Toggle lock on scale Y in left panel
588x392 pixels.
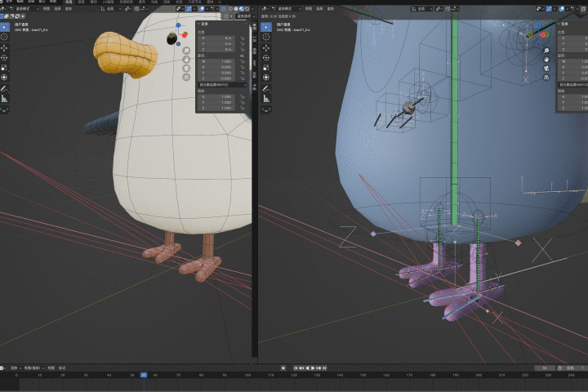pyautogui.click(x=243, y=102)
